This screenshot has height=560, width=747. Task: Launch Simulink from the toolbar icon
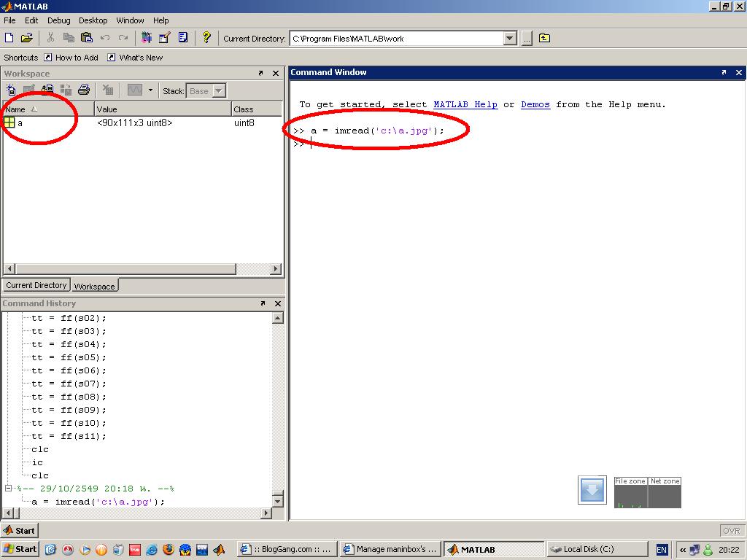(146, 38)
